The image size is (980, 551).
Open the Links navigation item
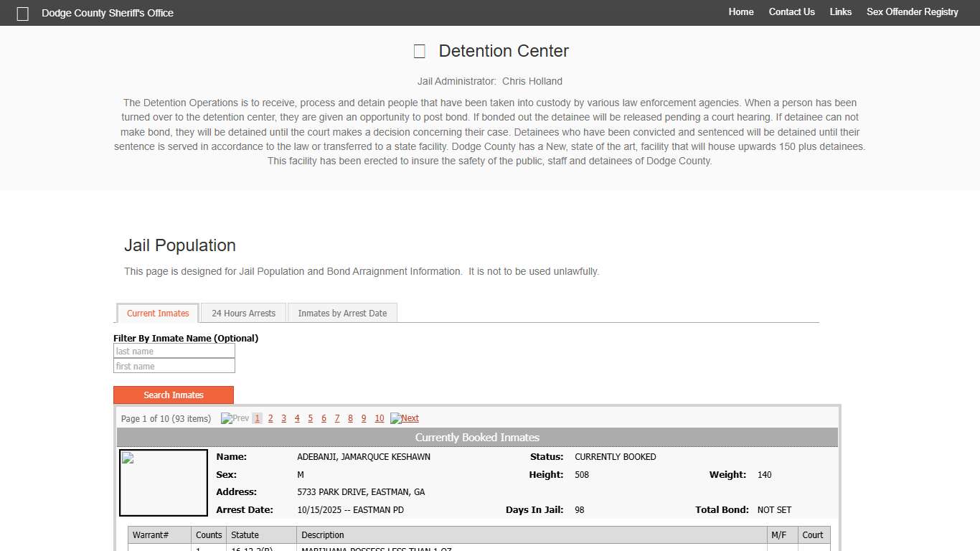click(840, 12)
